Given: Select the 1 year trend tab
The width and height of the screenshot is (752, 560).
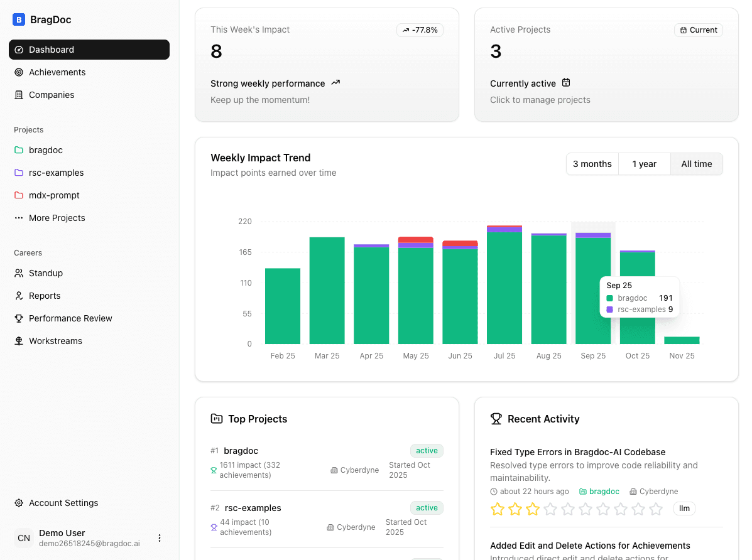Looking at the screenshot, I should (x=644, y=163).
